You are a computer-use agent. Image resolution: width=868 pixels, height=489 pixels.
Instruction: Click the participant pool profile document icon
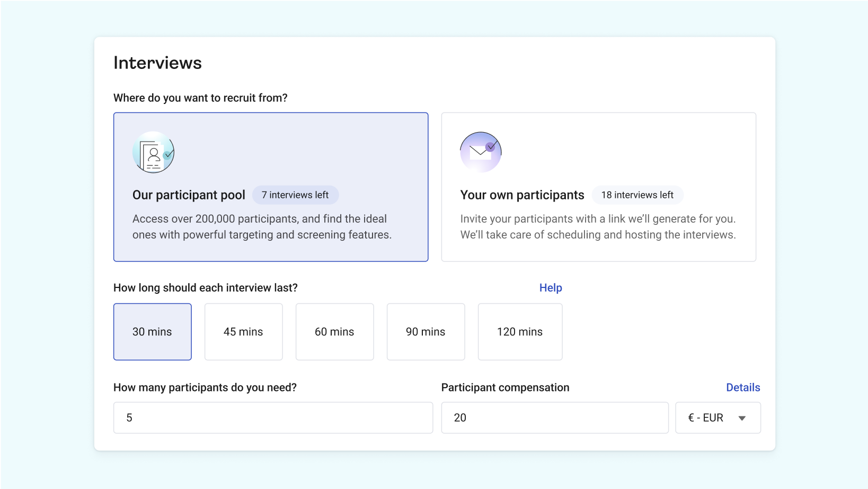click(x=153, y=153)
